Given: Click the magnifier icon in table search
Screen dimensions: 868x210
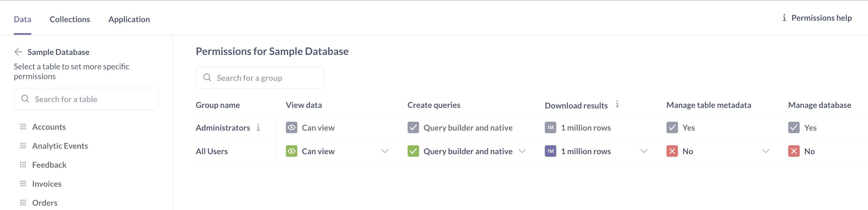Looking at the screenshot, I should tap(25, 99).
